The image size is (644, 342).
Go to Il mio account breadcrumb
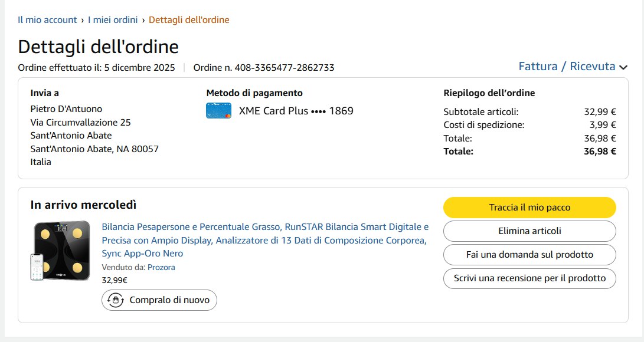47,20
